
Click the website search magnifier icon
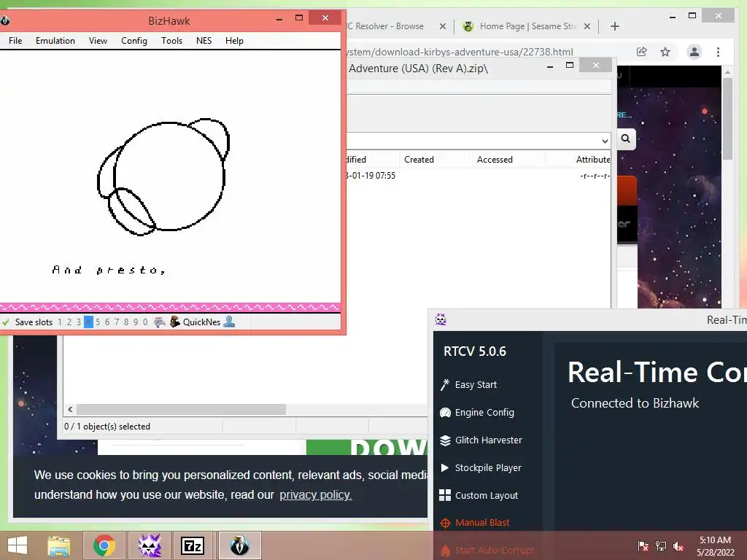625,139
